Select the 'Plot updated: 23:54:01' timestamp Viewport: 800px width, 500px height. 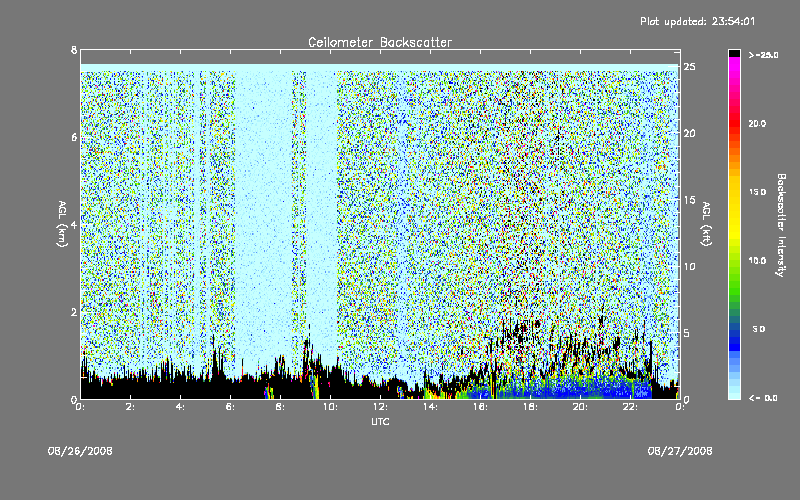pos(697,21)
